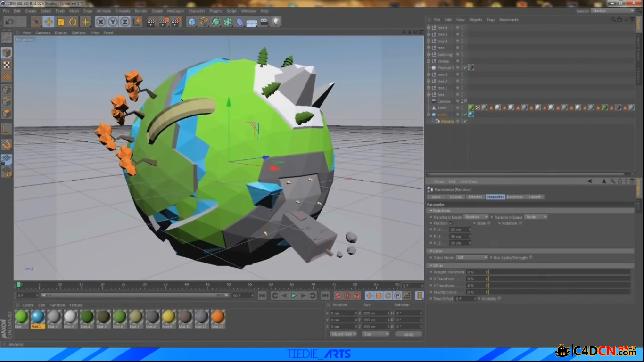Select the blue Mat.1 material
Viewport: 644px width, 362px height.
[38, 319]
